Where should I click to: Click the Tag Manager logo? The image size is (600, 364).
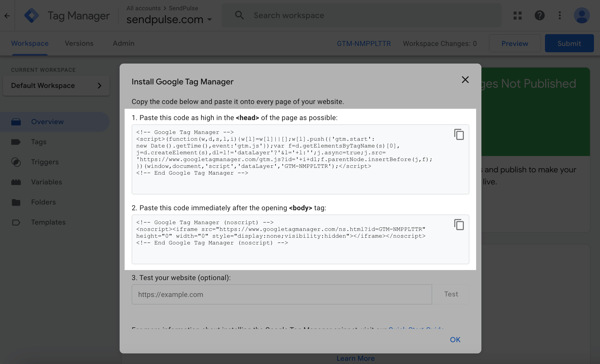(32, 16)
